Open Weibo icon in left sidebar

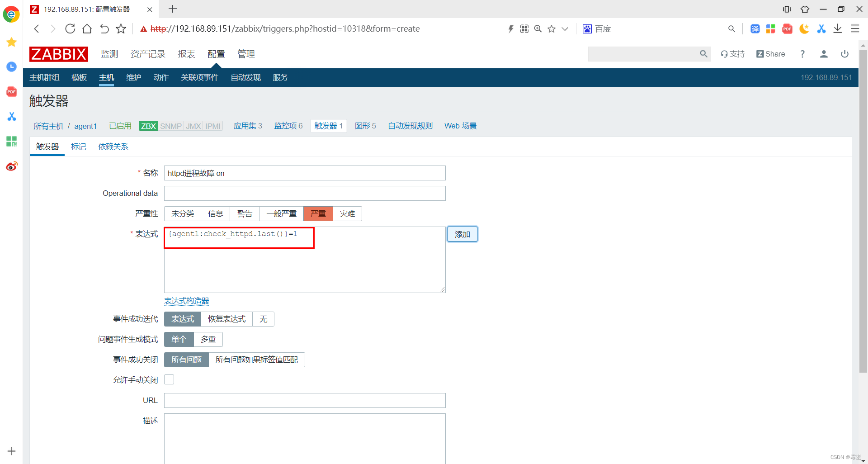(11, 166)
